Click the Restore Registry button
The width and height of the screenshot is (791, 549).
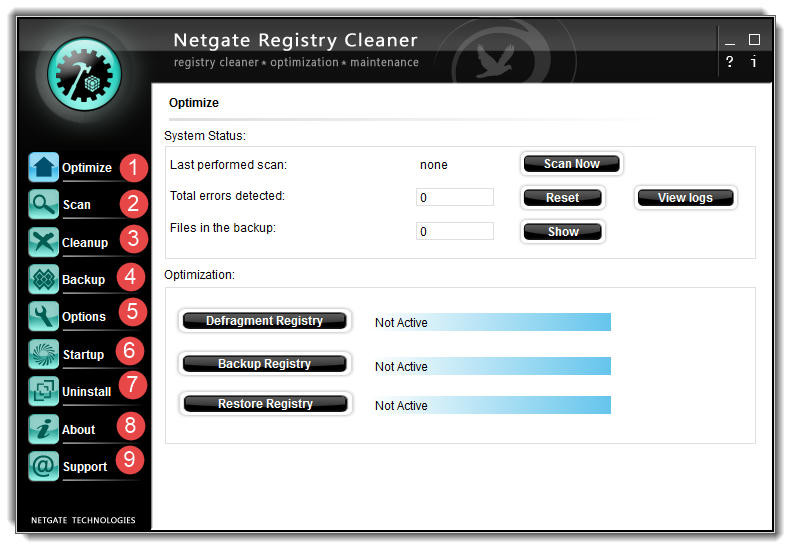pyautogui.click(x=265, y=404)
